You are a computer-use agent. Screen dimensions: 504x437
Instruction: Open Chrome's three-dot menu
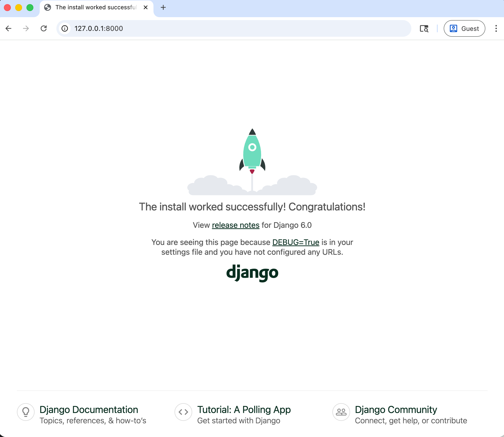[x=496, y=28]
